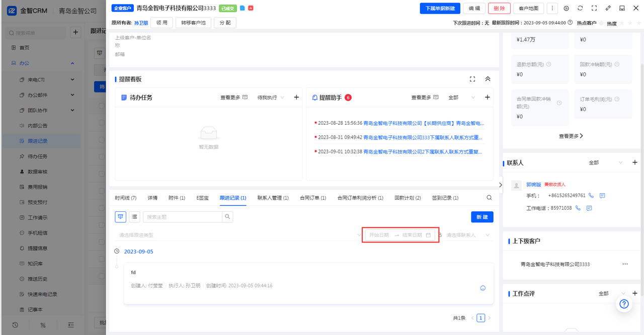Add a new contact in 联系人 panel
Screen dimensions: 644x335
pyautogui.click(x=634, y=162)
